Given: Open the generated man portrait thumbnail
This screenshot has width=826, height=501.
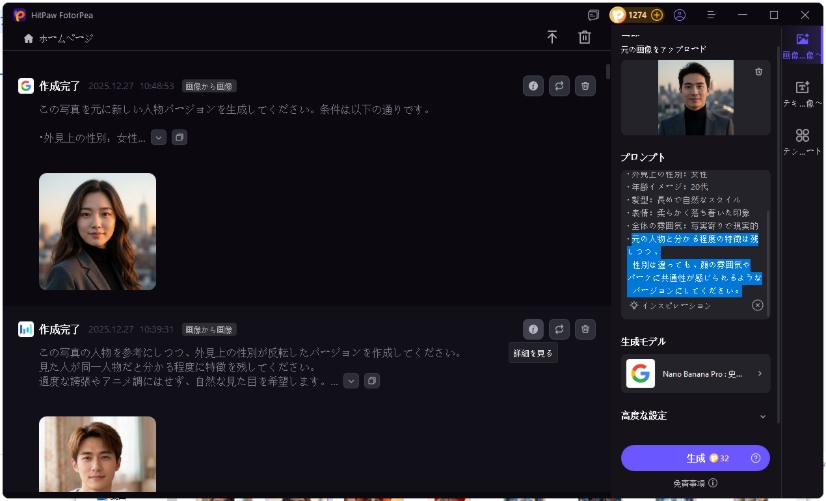Looking at the screenshot, I should pos(97,454).
